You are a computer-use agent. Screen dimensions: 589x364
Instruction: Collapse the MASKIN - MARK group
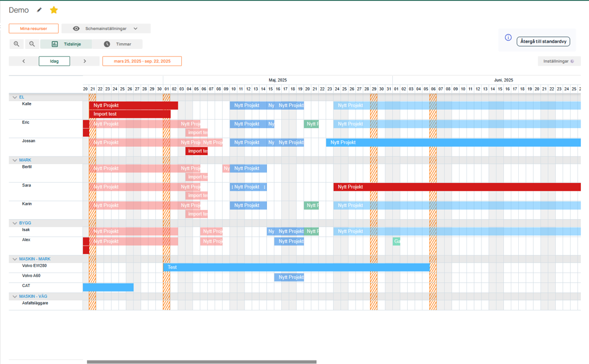click(15, 259)
